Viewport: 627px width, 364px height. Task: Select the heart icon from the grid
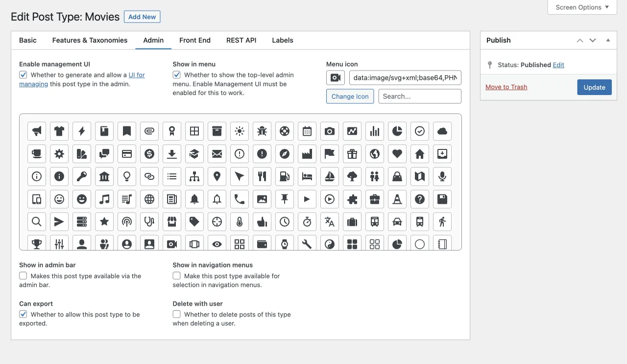pos(397,154)
